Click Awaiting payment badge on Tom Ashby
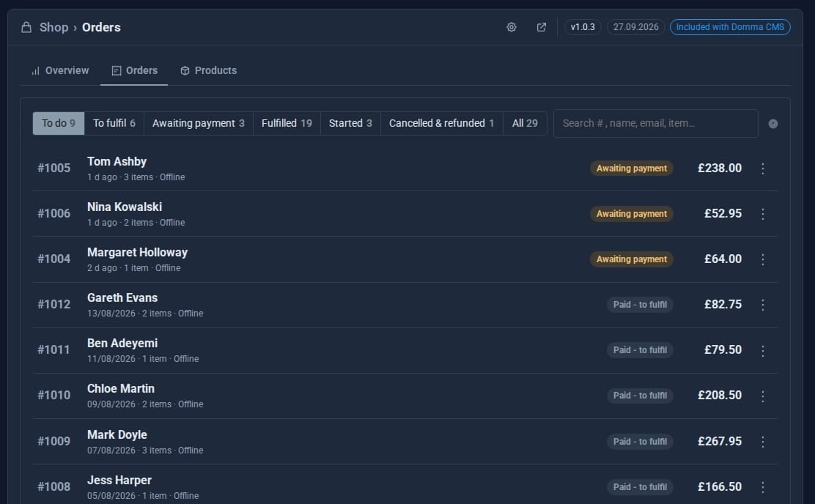Image resolution: width=815 pixels, height=504 pixels. [632, 168]
